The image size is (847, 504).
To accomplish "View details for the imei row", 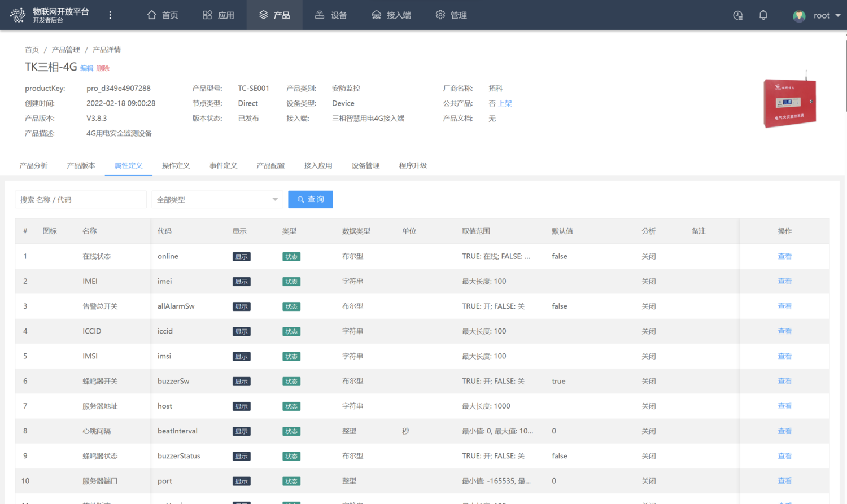I will 784,281.
